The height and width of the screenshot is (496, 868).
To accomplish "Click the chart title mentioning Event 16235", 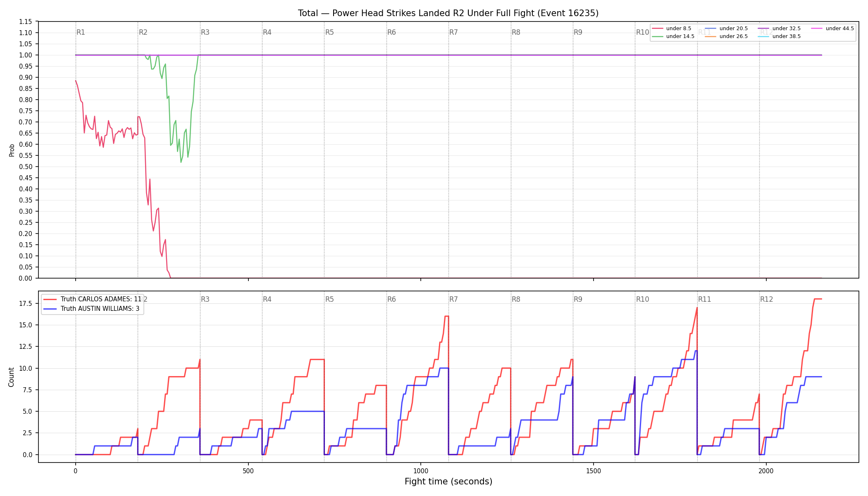I will [x=448, y=13].
